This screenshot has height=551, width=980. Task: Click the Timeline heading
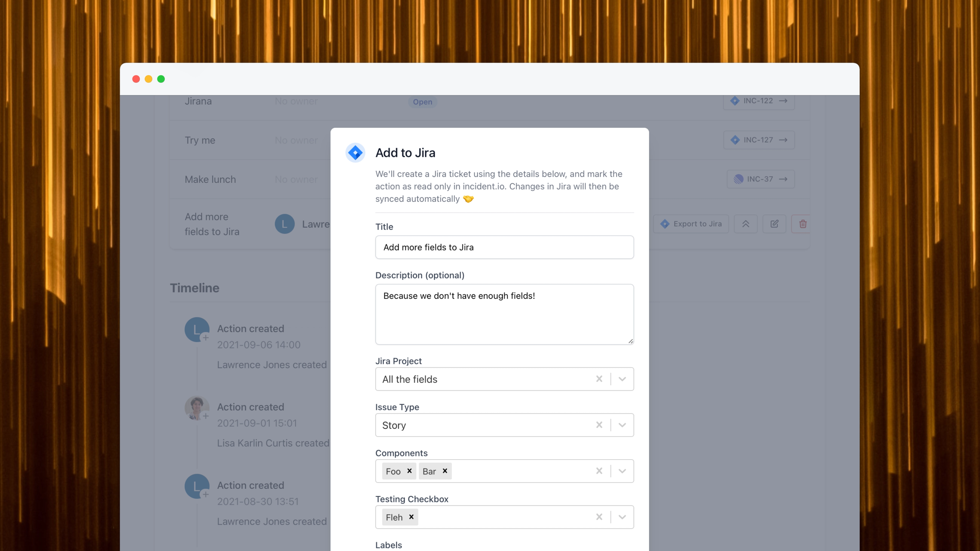click(x=194, y=288)
